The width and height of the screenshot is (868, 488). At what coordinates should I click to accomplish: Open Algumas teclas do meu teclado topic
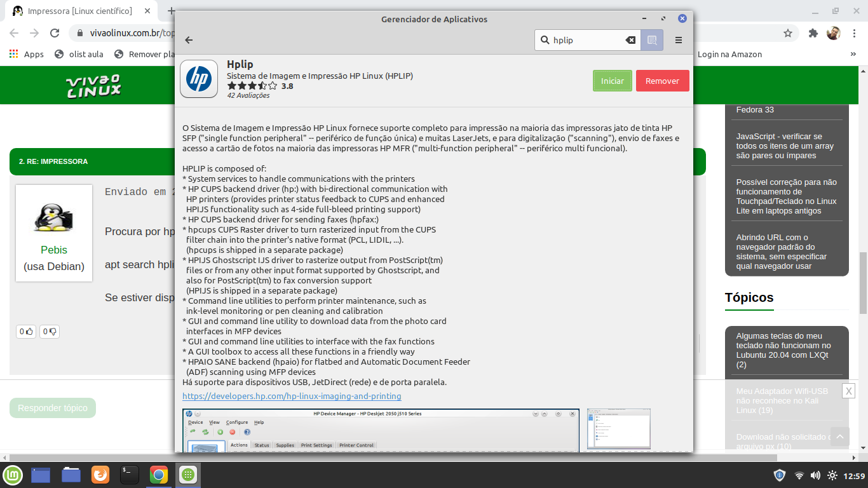[x=783, y=350]
